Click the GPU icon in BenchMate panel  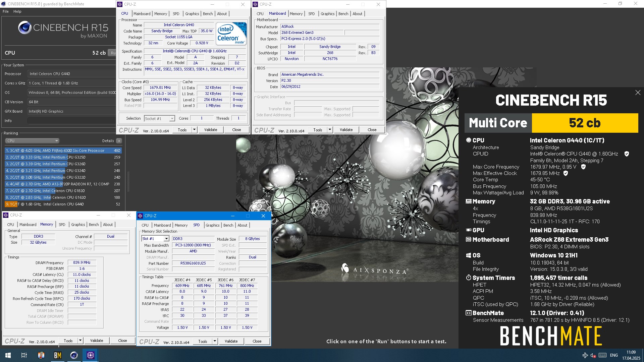click(x=469, y=230)
